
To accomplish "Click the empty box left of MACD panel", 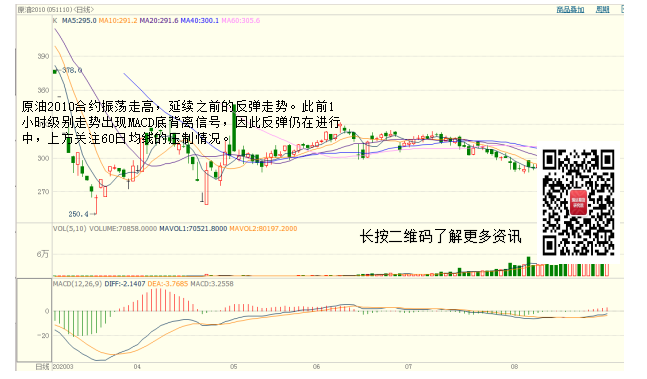I will coord(34,320).
